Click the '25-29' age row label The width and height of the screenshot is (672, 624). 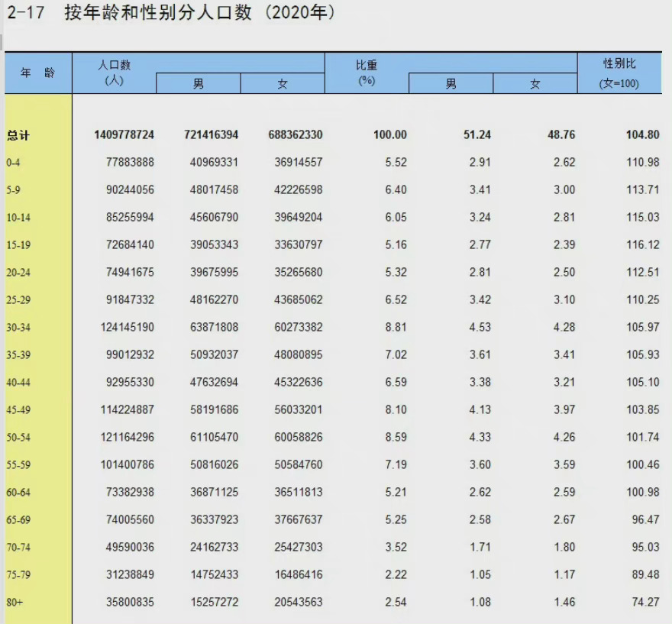pyautogui.click(x=18, y=299)
